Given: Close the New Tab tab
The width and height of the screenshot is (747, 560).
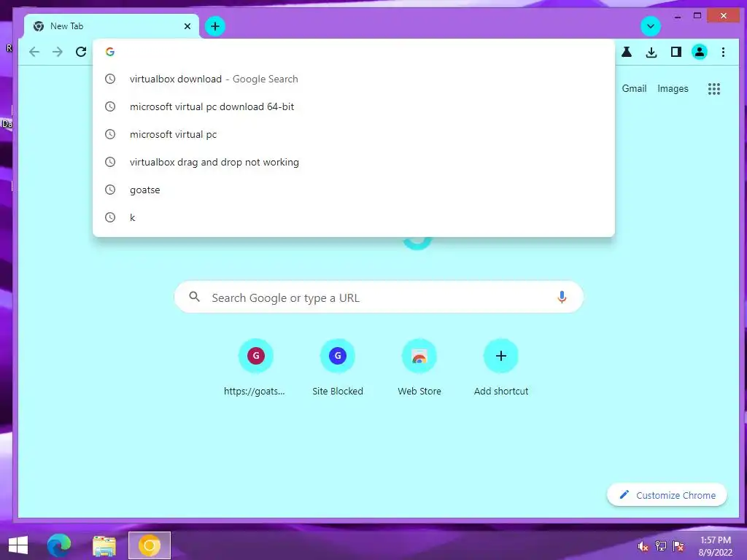Looking at the screenshot, I should tap(187, 26).
